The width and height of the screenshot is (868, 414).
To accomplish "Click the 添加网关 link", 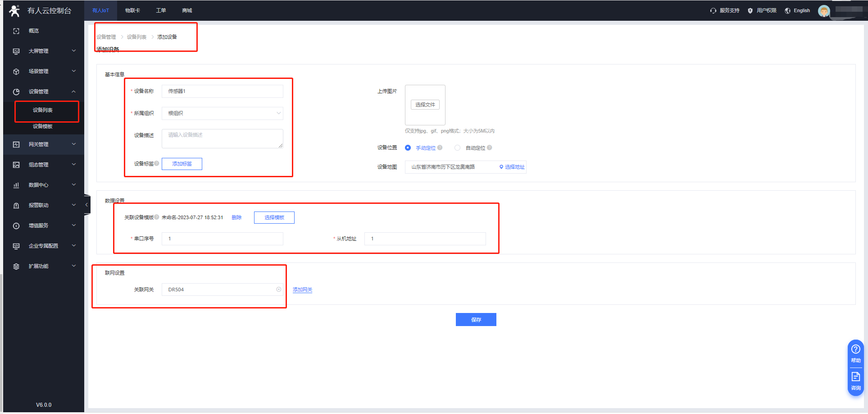I will pyautogui.click(x=302, y=290).
